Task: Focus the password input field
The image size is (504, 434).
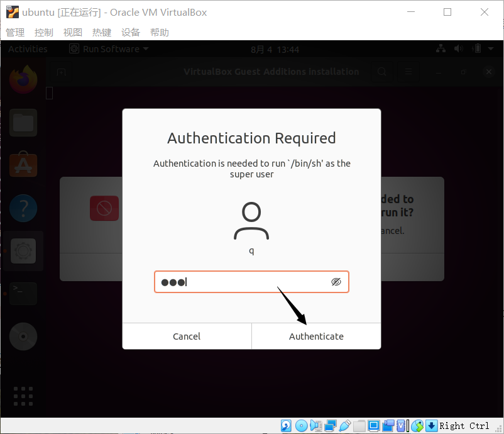Action: 251,282
